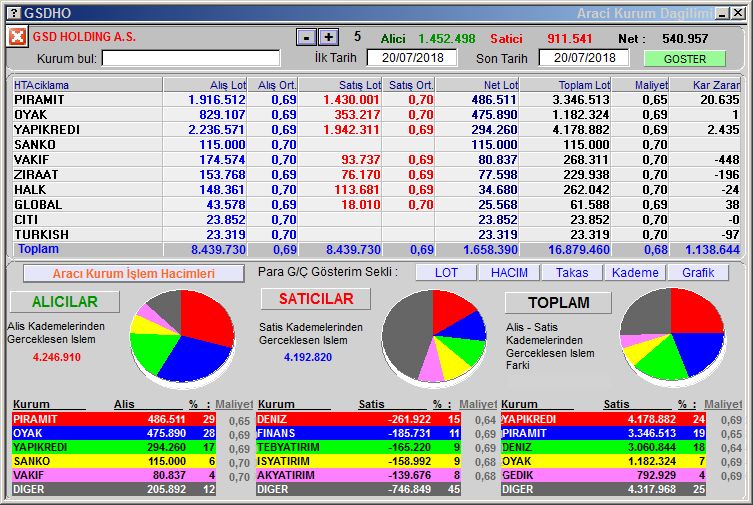Open the Grafik view

(698, 273)
